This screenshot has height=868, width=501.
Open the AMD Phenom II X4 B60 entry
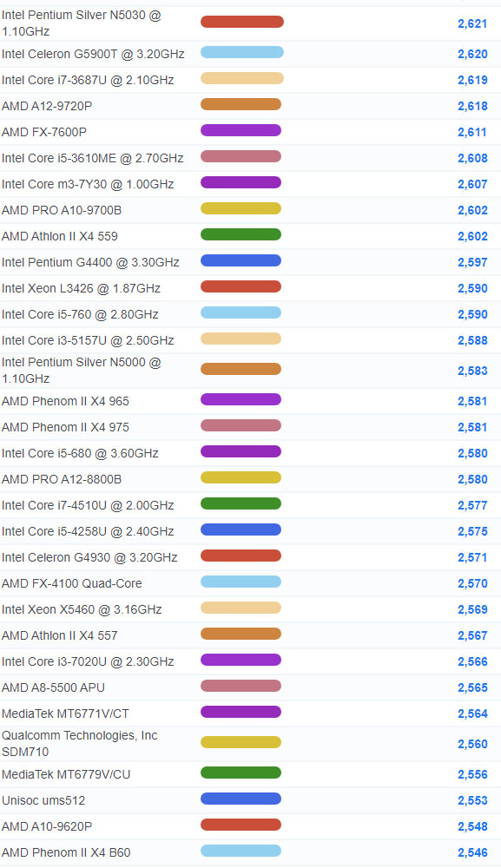pyautogui.click(x=67, y=852)
